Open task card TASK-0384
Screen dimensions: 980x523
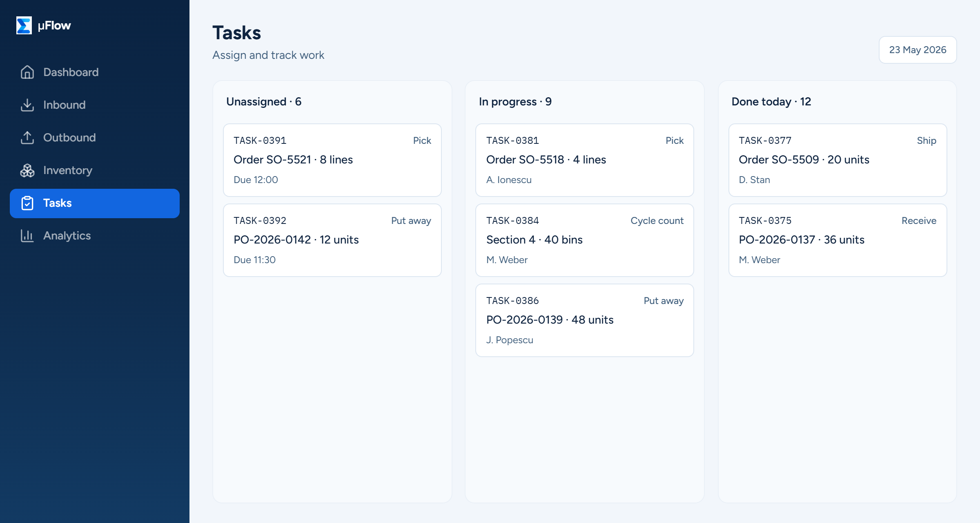point(585,240)
